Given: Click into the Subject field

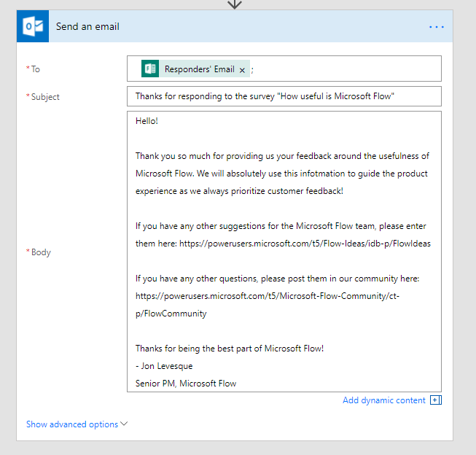Looking at the screenshot, I should coord(284,96).
